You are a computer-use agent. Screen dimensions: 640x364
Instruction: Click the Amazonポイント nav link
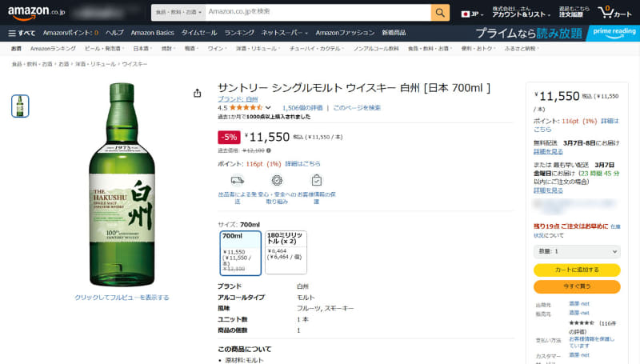click(70, 33)
